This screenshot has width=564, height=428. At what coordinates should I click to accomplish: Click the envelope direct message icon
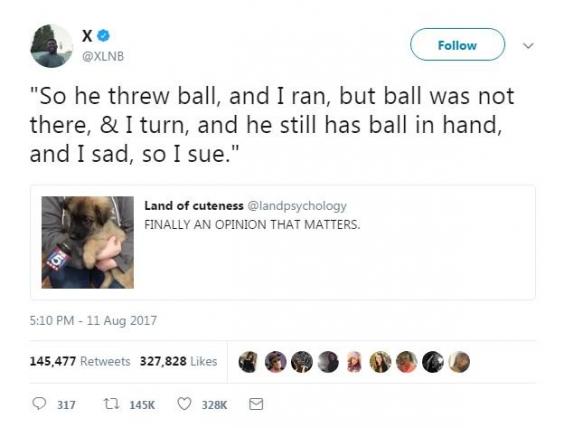coord(256,404)
